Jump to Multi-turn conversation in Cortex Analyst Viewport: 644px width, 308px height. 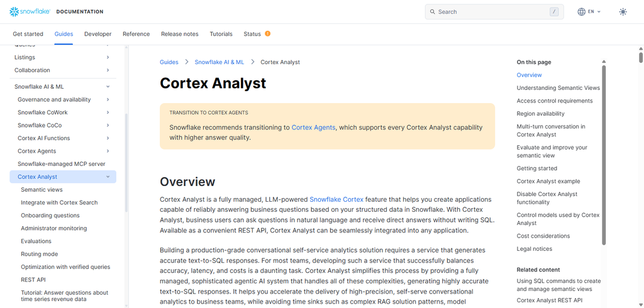pos(551,131)
